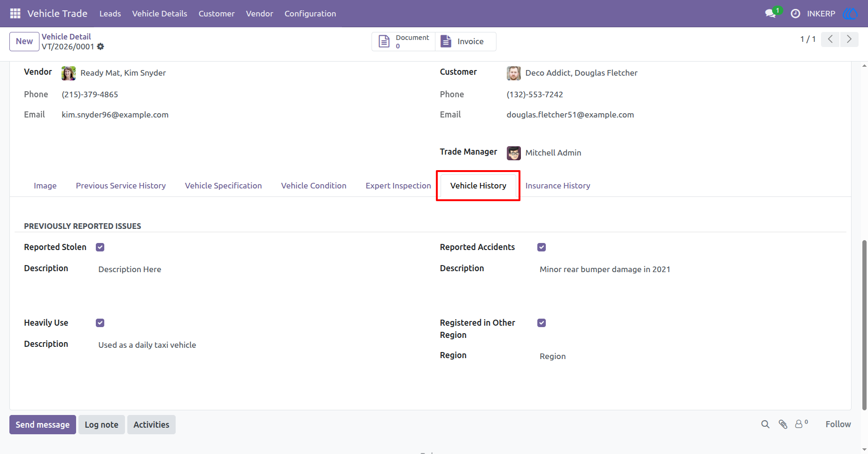The width and height of the screenshot is (868, 454).
Task: Go to next record arrow
Action: point(849,39)
